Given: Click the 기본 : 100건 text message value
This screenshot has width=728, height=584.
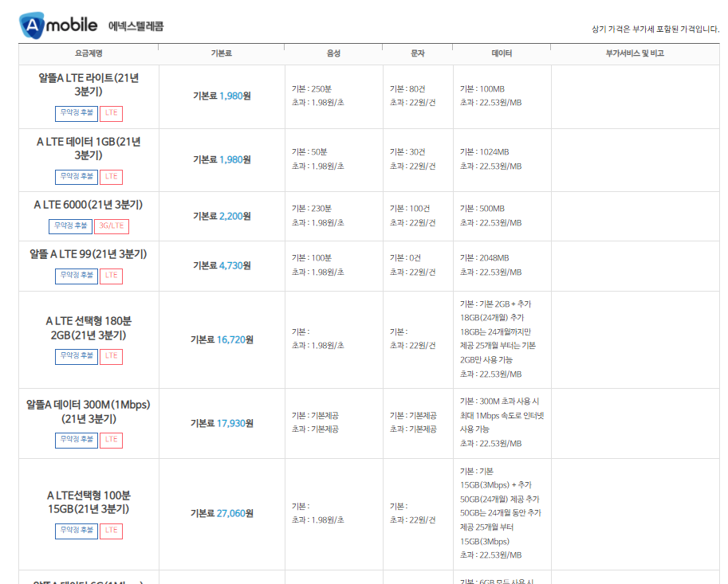Looking at the screenshot, I should pyautogui.click(x=410, y=209).
